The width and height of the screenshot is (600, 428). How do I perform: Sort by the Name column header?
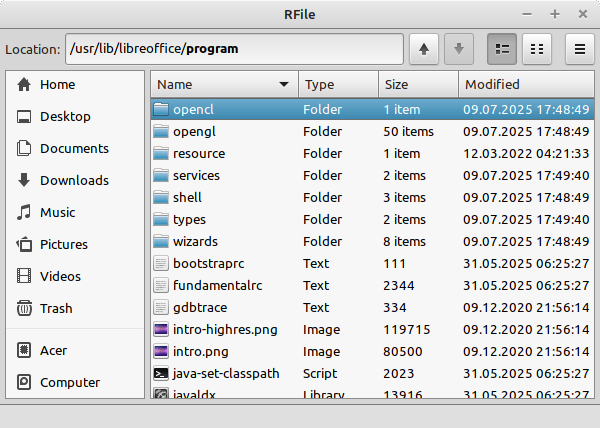(225, 85)
